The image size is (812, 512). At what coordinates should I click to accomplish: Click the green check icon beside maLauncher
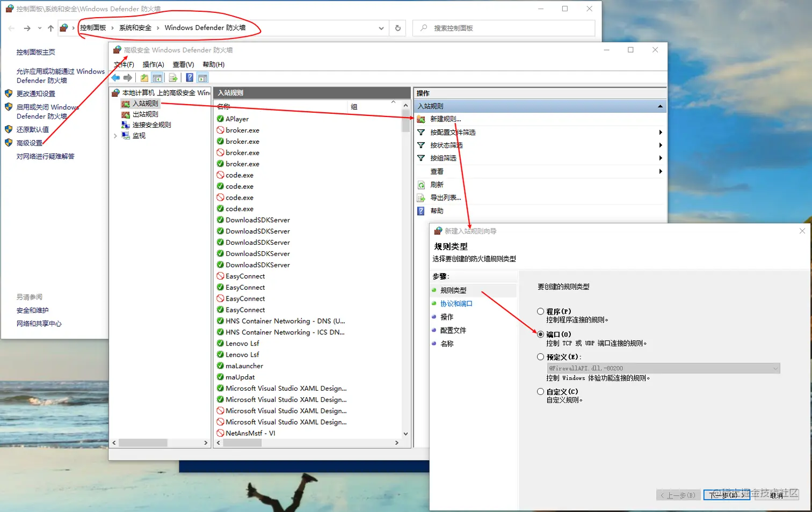[x=220, y=365]
